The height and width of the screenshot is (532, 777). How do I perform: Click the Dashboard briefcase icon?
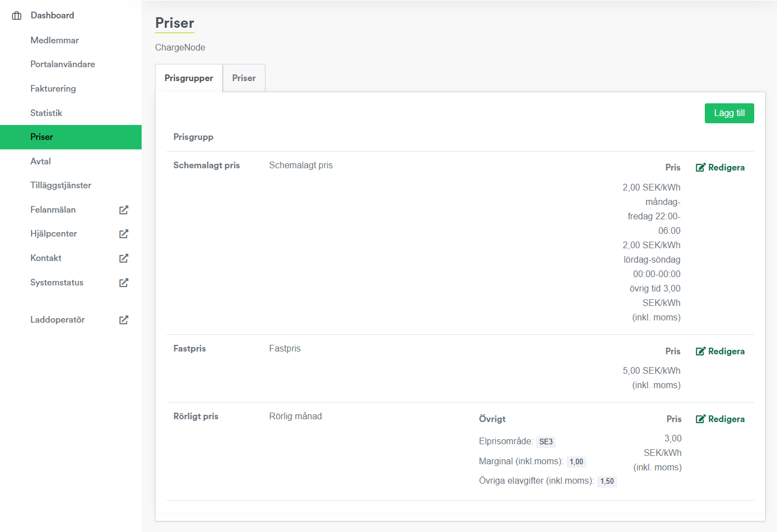click(17, 16)
